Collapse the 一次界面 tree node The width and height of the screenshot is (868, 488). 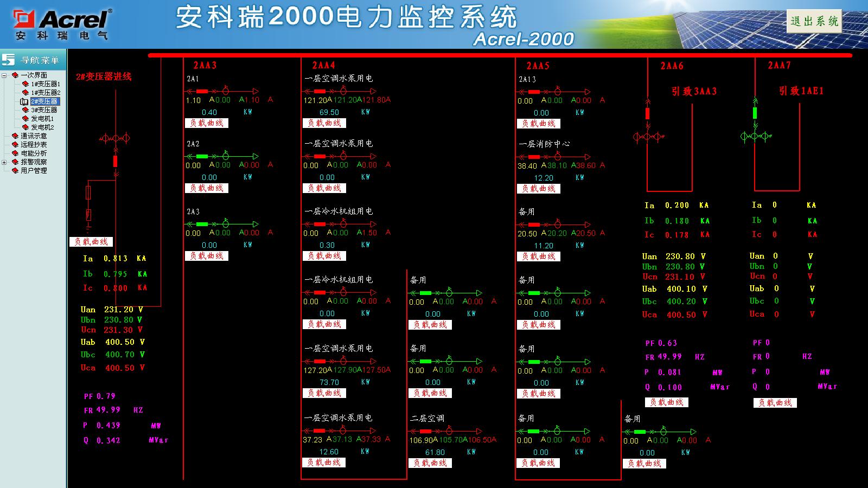coord(4,75)
